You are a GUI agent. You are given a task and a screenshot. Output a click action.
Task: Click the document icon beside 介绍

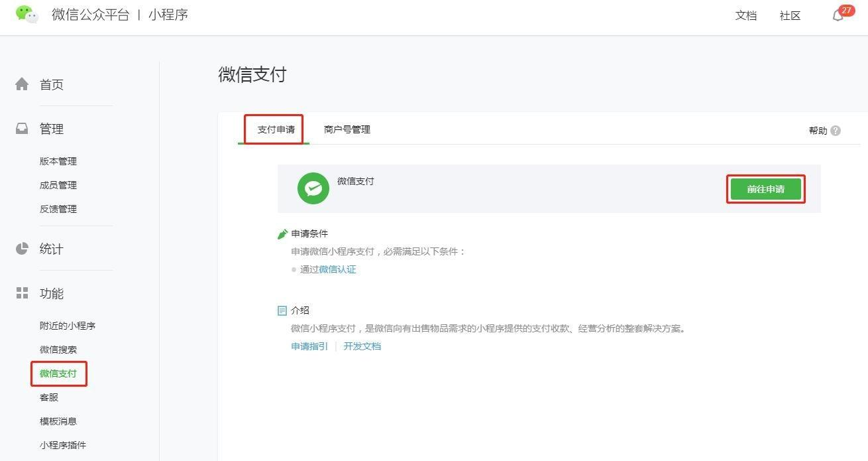(282, 310)
